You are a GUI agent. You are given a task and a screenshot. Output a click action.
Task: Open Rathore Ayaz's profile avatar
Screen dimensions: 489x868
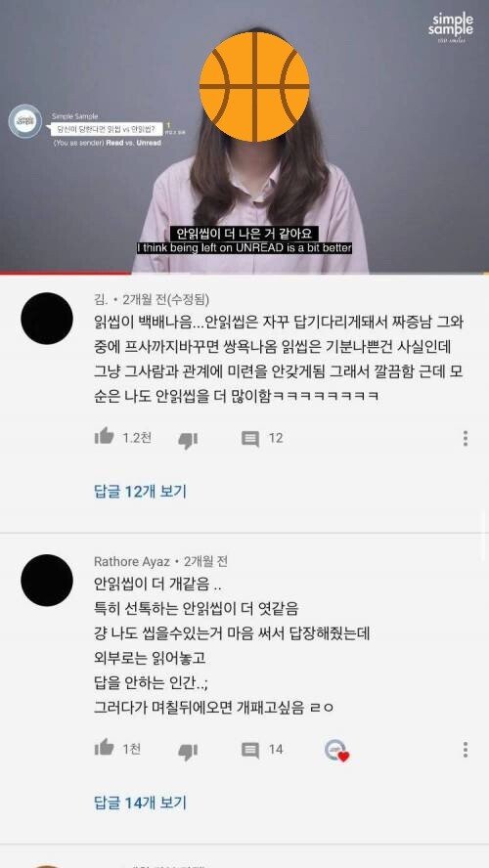[47, 580]
